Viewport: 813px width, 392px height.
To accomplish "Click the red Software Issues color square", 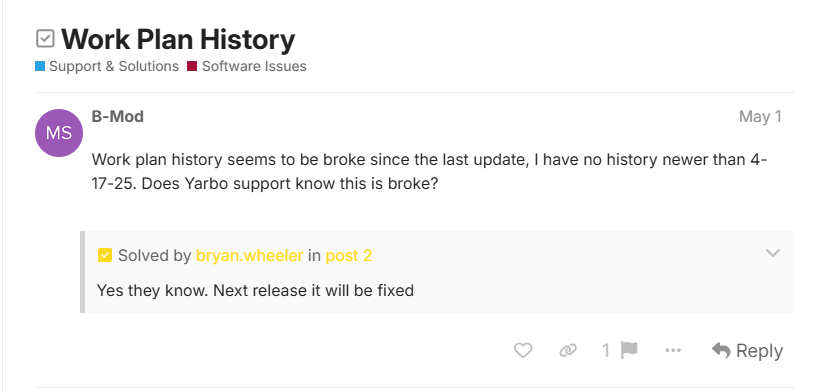I will (192, 66).
